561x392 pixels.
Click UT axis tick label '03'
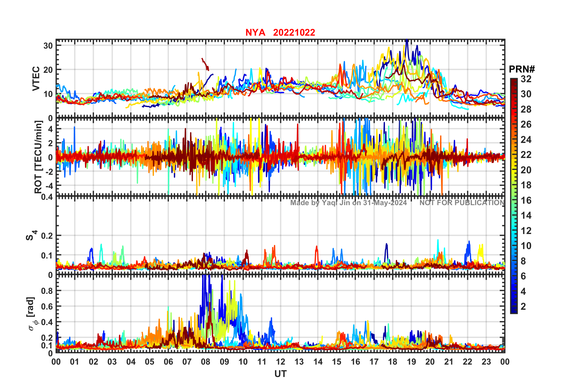point(112,362)
